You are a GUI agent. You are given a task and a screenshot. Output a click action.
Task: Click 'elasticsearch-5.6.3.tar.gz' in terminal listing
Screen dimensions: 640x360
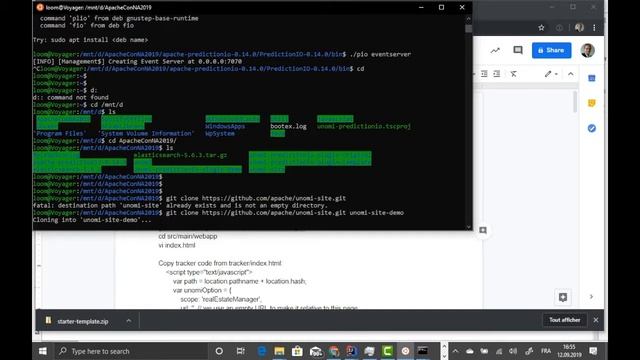(x=180, y=156)
